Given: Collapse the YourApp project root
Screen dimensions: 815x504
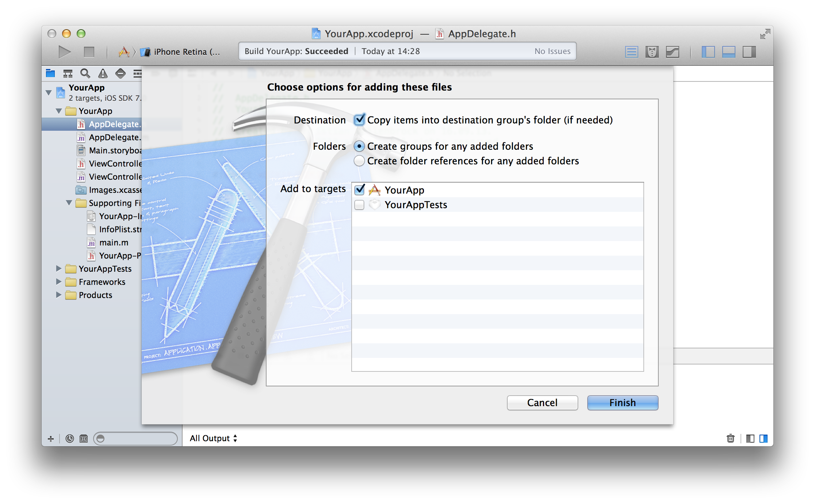Looking at the screenshot, I should click(49, 92).
